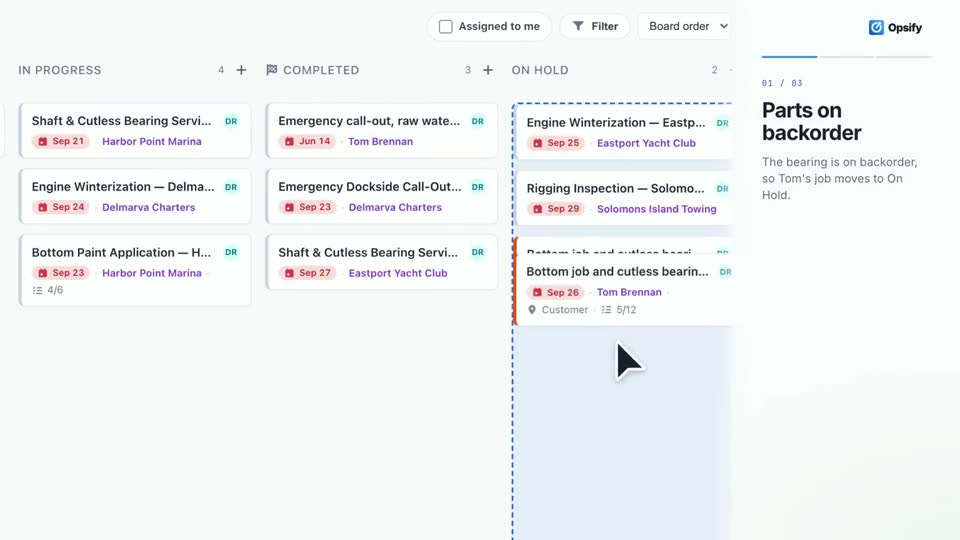Click the Sep 25 due date badge

pos(556,143)
